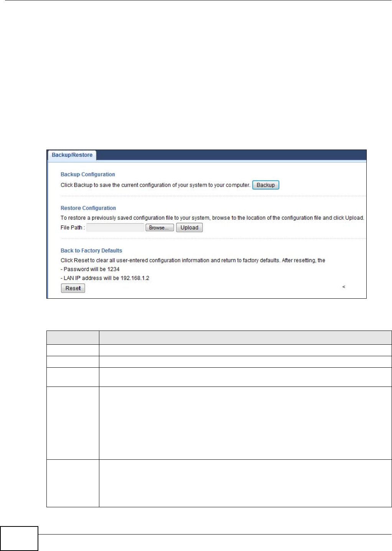Image resolution: width=392 pixels, height=551 pixels.
Task: Click the 'Password will be 1234' line
Action: 90,269
